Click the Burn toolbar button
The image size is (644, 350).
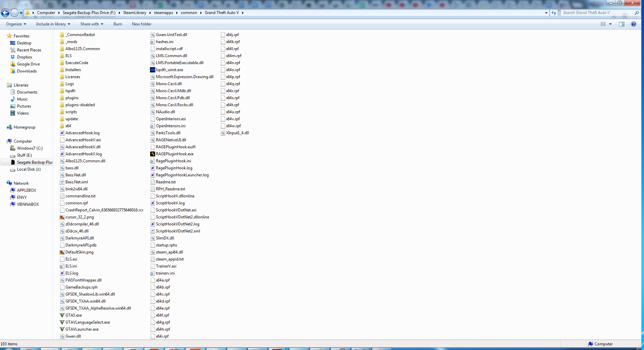pos(118,24)
